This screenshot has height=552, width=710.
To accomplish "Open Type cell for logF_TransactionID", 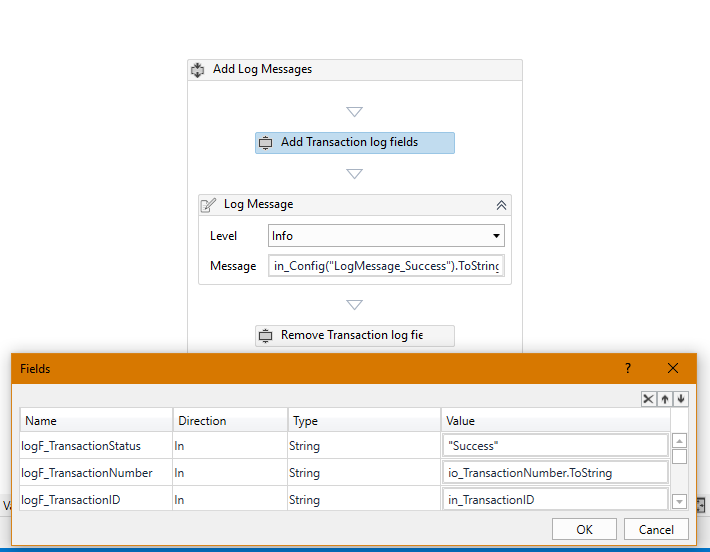I will [364, 499].
